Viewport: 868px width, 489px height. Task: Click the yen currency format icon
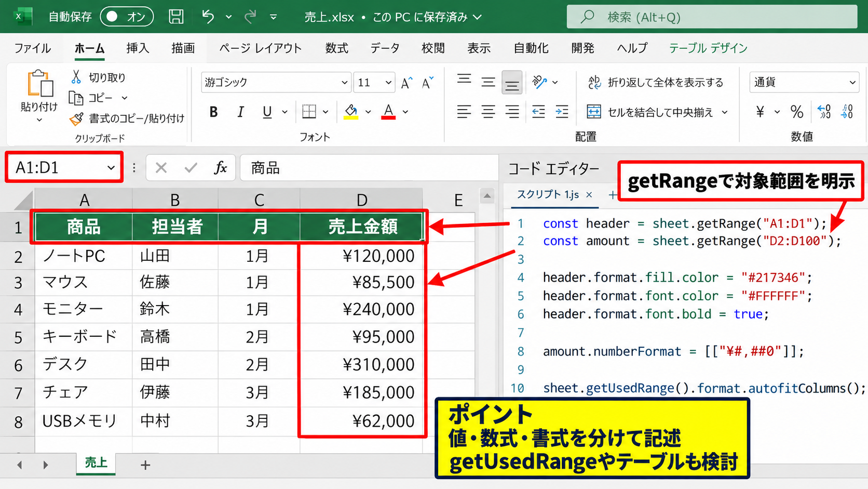pyautogui.click(x=760, y=112)
